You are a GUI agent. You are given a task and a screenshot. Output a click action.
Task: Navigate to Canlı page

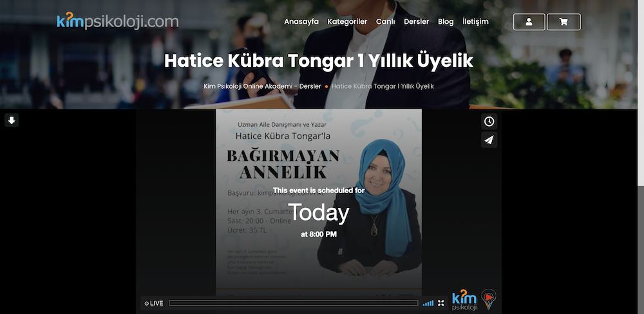click(x=385, y=21)
